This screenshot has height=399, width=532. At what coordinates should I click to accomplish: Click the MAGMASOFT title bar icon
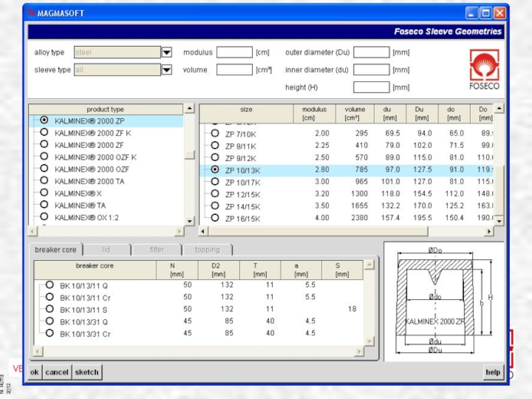pos(31,13)
